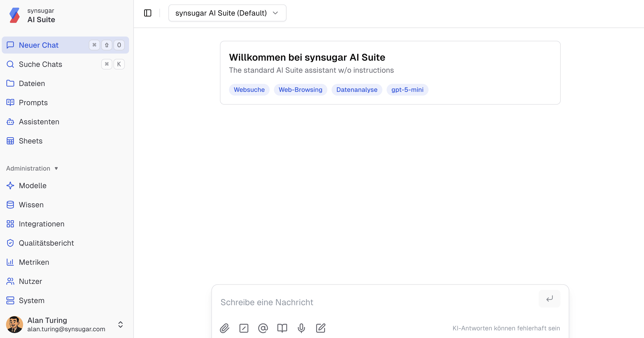The width and height of the screenshot is (644, 338).
Task: Open the prompt shortcut slash icon
Action: pyautogui.click(x=244, y=328)
